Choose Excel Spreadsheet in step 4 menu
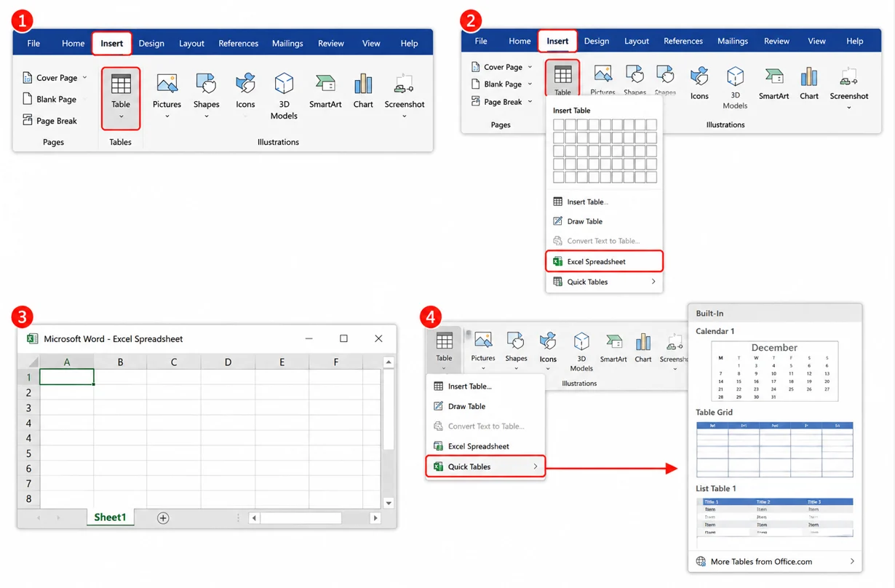The width and height of the screenshot is (895, 588). (x=485, y=446)
